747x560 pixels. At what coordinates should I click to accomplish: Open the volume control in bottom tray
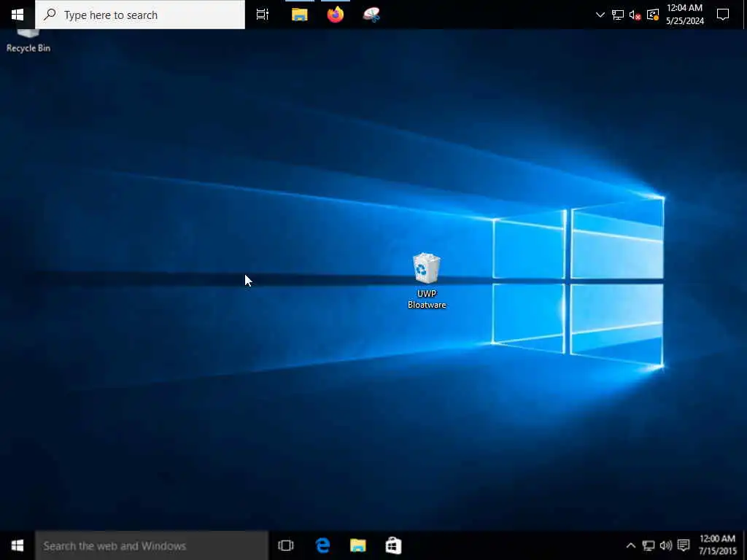tap(665, 545)
